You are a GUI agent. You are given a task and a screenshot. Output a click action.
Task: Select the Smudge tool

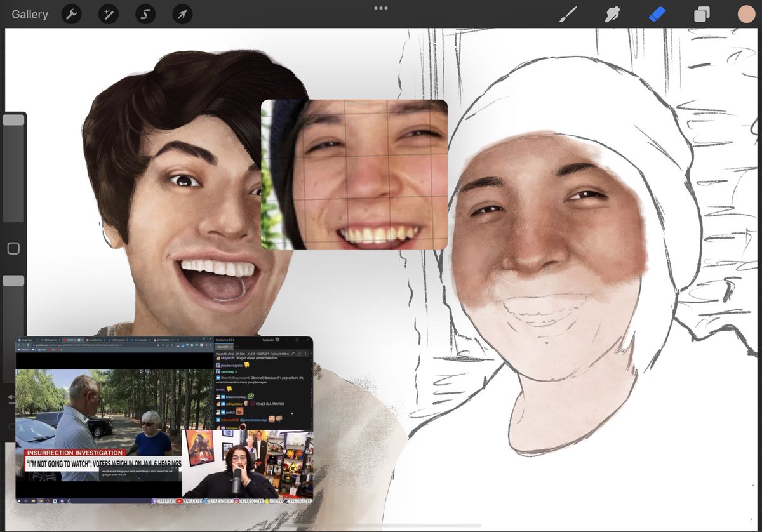click(612, 15)
